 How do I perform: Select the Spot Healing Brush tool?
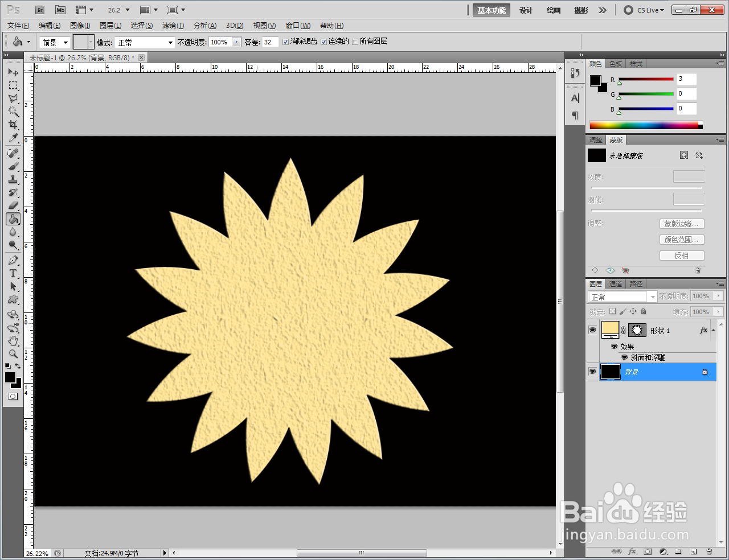tap(13, 154)
